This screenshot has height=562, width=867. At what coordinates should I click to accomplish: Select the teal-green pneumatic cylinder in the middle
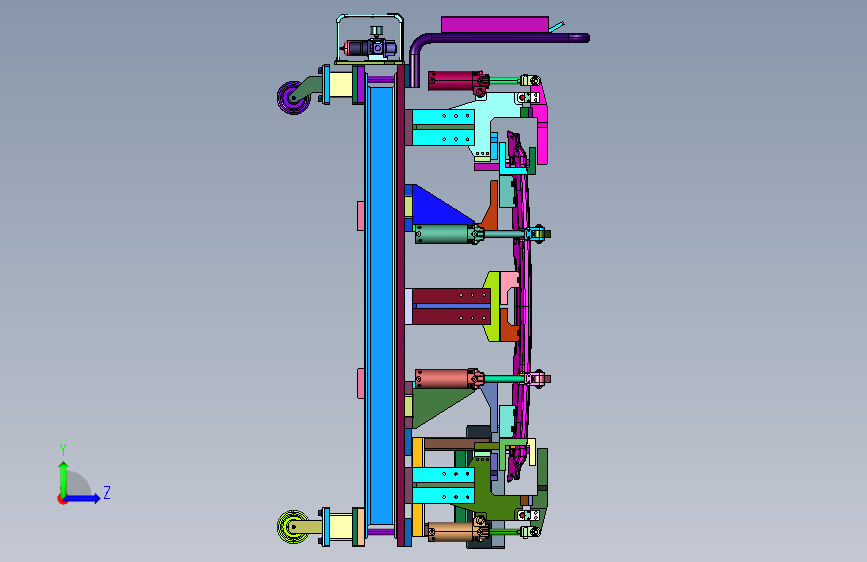coord(447,234)
